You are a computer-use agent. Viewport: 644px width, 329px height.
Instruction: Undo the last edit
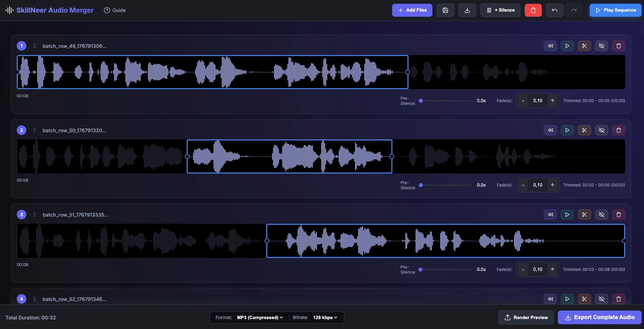(x=554, y=10)
